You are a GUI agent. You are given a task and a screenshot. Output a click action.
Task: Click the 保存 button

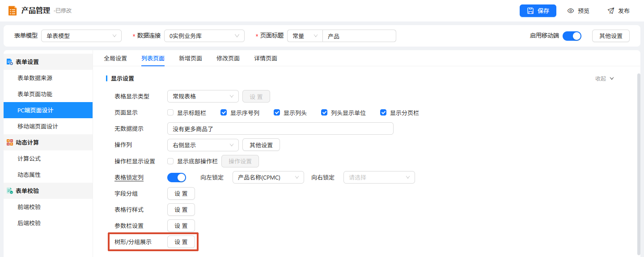[x=538, y=11]
